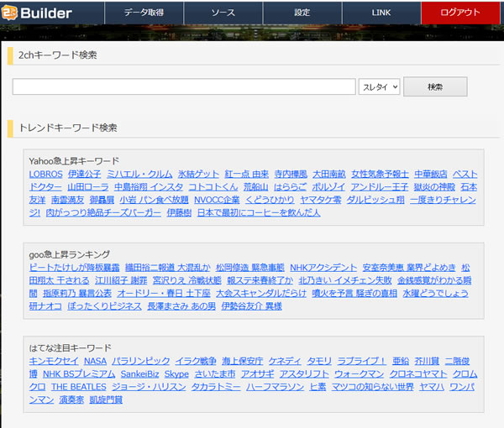This screenshot has width=504, height=428.
Task: Open the オードリー・春日 土下座 link
Action: click(164, 294)
